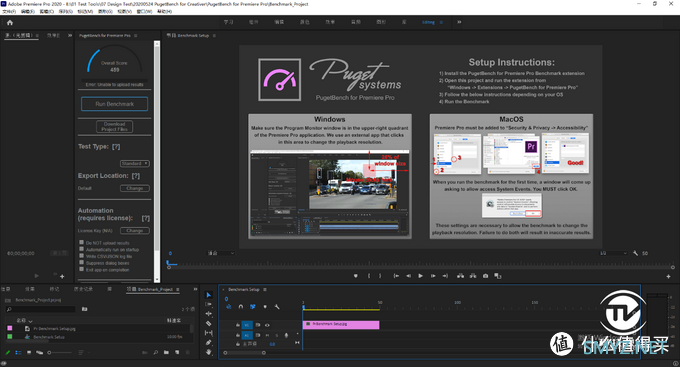680x367 pixels.
Task: Enable A1 voice-over record microphone
Action: (286, 335)
